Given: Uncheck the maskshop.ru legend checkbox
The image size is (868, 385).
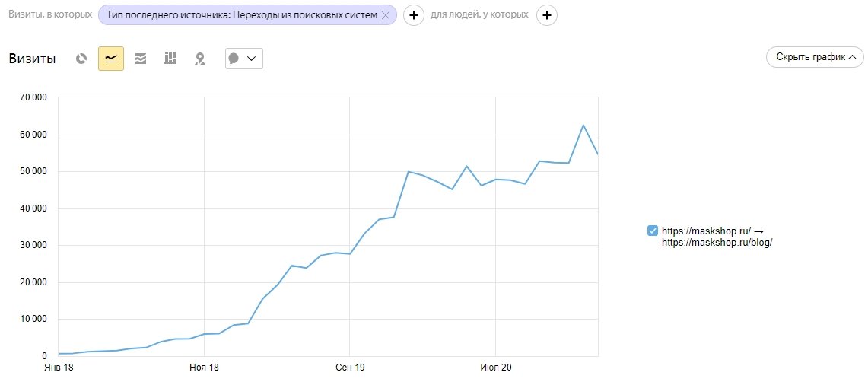Looking at the screenshot, I should click(652, 231).
